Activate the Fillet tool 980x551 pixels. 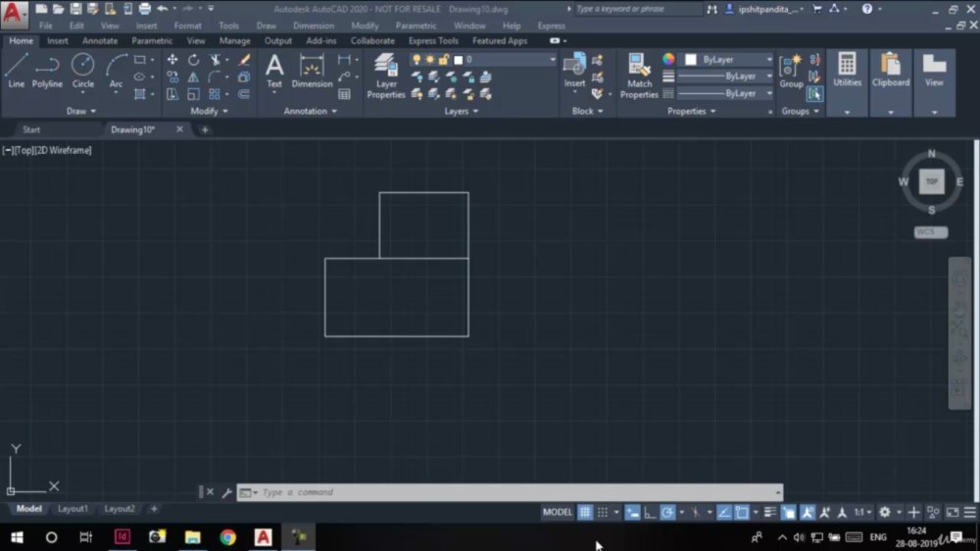pyautogui.click(x=215, y=76)
